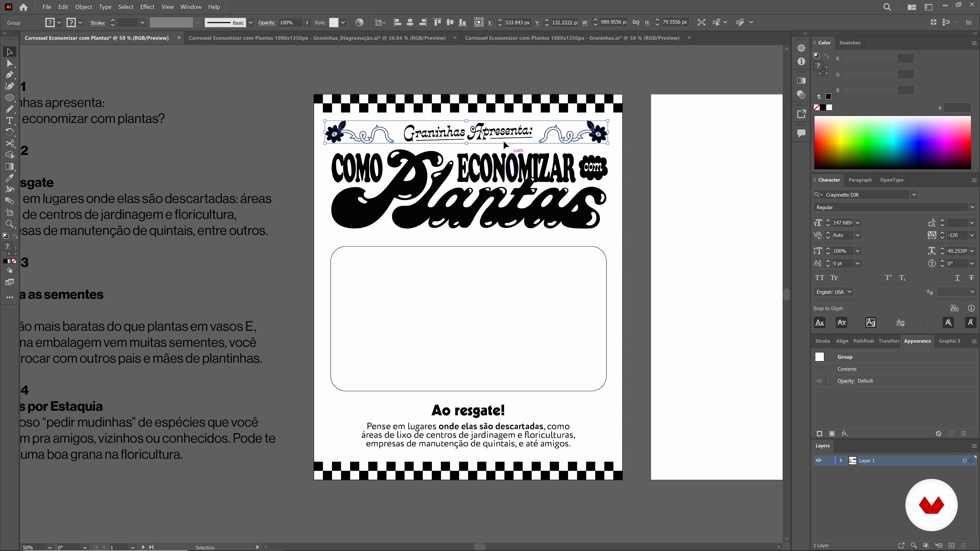
Task: Select the Pen tool
Action: (9, 74)
